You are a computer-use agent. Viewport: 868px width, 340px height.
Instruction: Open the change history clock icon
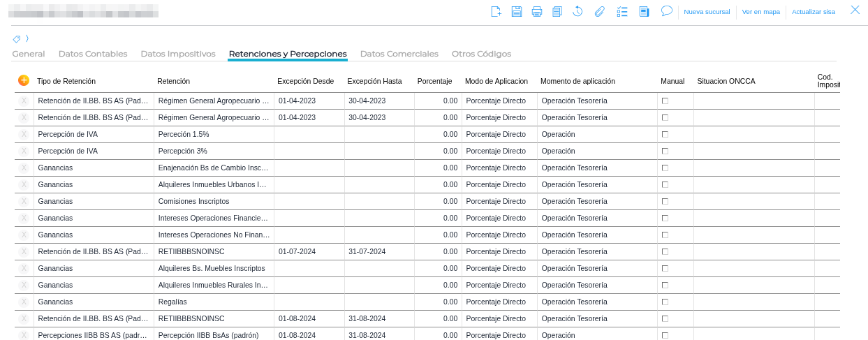tap(578, 11)
